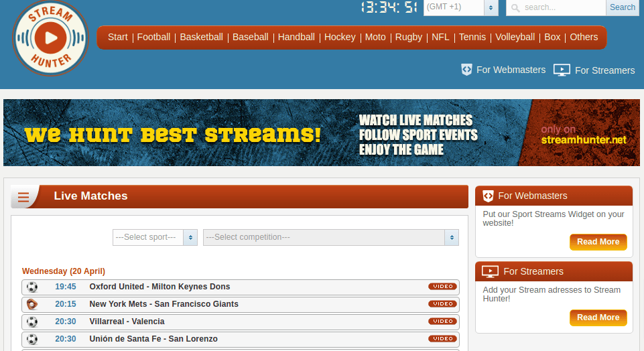Click the shield icon beside For Webmasters header link
The height and width of the screenshot is (351, 644).
point(467,70)
